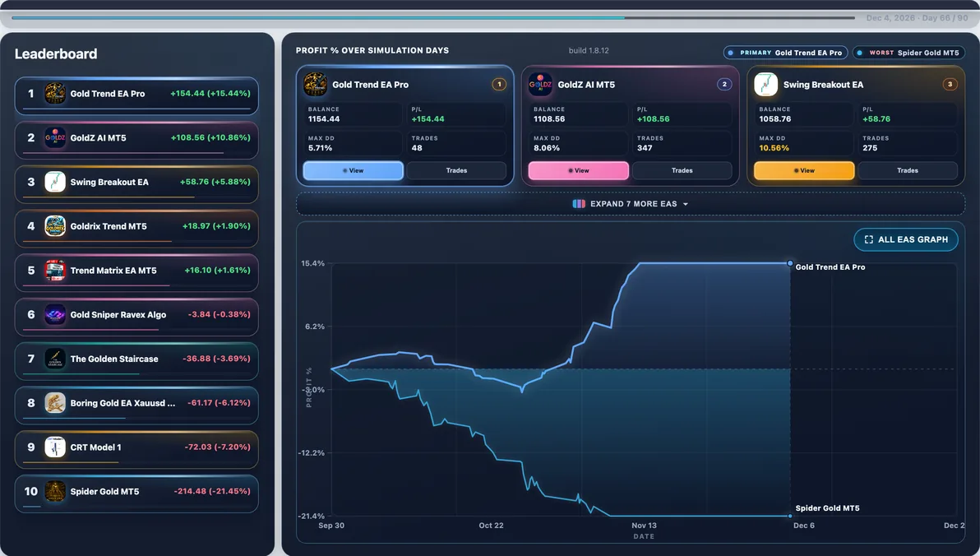The width and height of the screenshot is (980, 556).
Task: Select Gold Trend EA Pro leaderboard row
Action: point(136,95)
